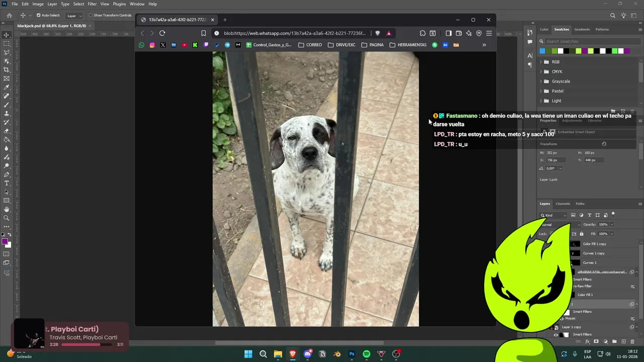Select the Crop tool

tap(7, 69)
